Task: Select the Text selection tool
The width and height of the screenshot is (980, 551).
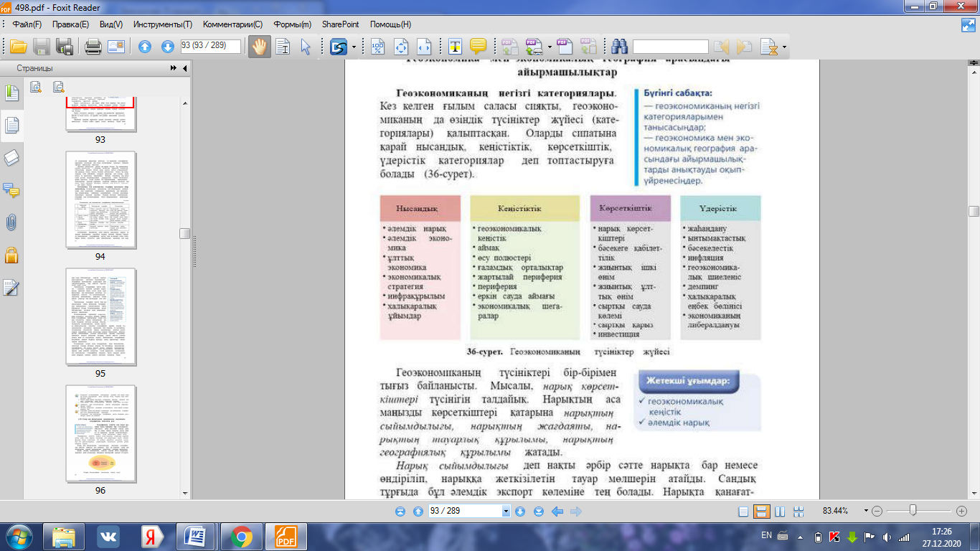Action: [x=283, y=47]
